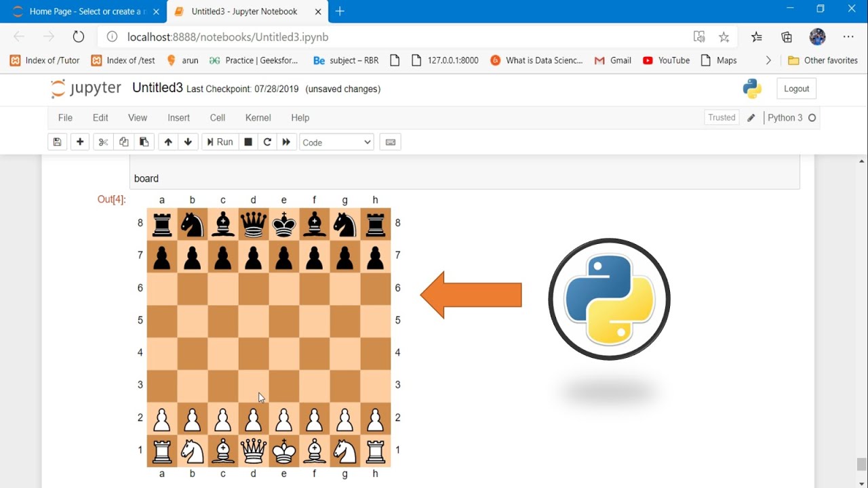Open the command palette keyboard icon
Screen dimensions: 868x488
[x=390, y=142]
